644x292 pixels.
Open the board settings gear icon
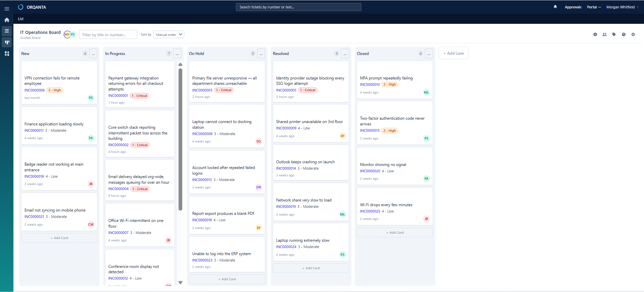(633, 35)
